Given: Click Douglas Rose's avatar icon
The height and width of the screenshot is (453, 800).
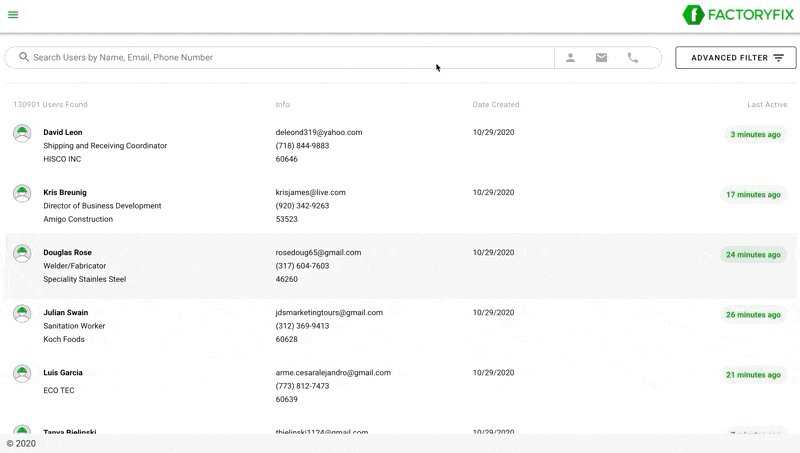Looking at the screenshot, I should coord(22,254).
